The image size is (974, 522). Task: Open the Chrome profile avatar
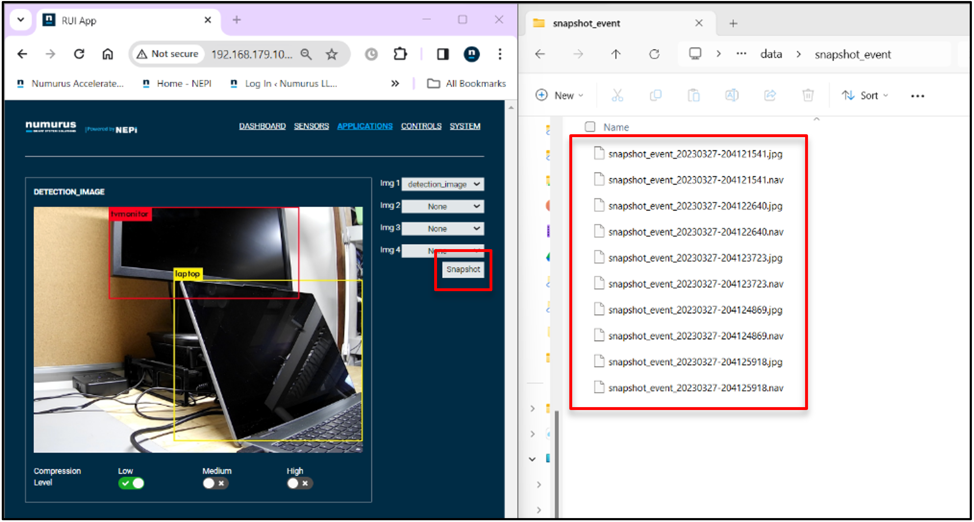tap(471, 54)
